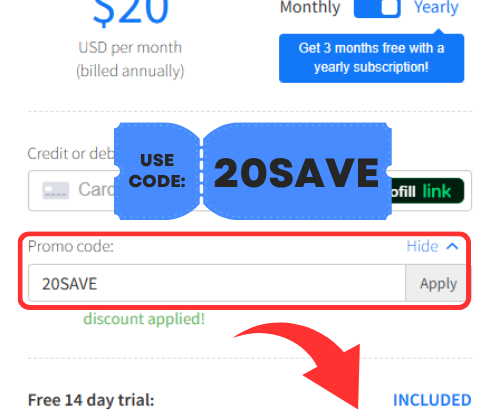Select the Monthly billing label
The image size is (500, 420).
point(310,7)
